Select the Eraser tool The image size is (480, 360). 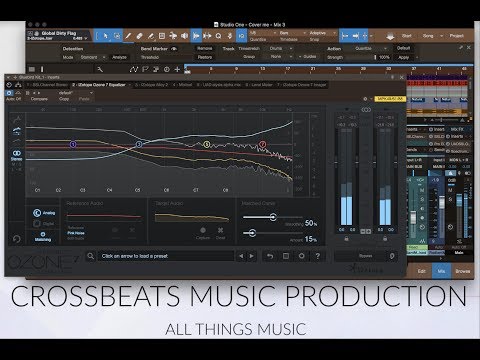[x=140, y=36]
